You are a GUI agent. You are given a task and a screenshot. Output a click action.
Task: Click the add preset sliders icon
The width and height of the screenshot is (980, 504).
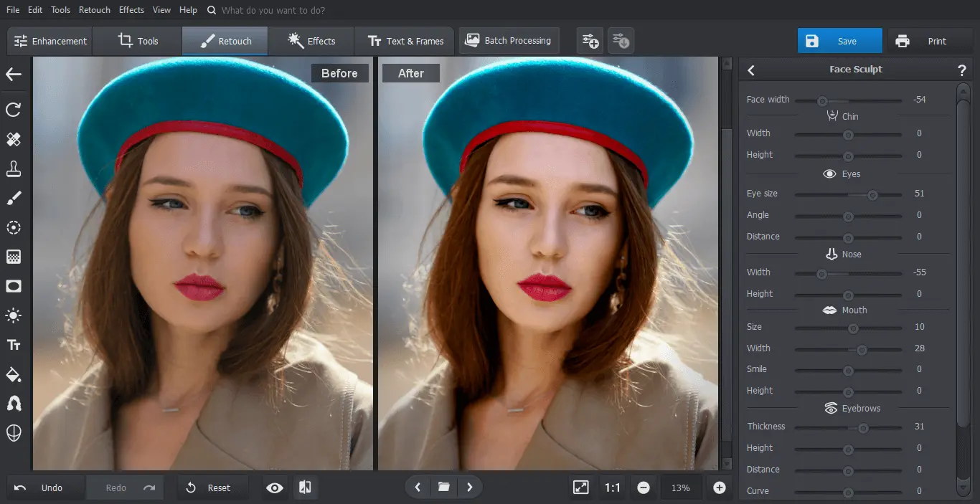590,41
